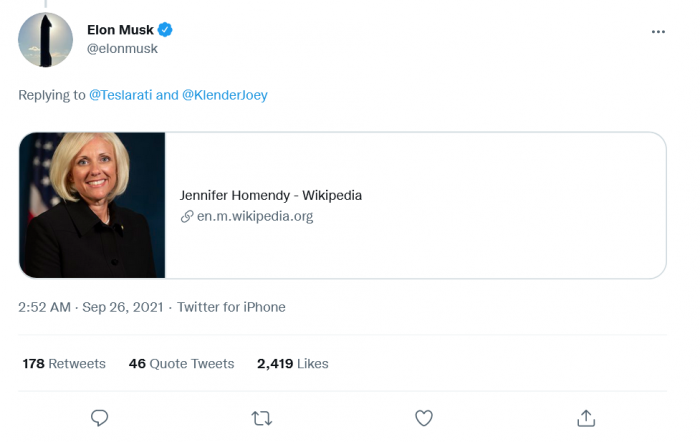The width and height of the screenshot is (700, 442).
Task: View the 2,419 Likes list
Action: [292, 364]
